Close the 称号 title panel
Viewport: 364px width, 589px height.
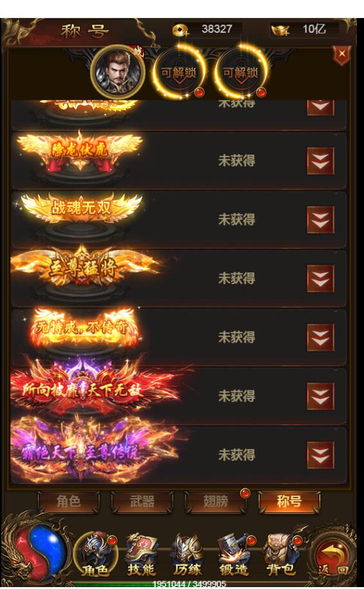[341, 55]
